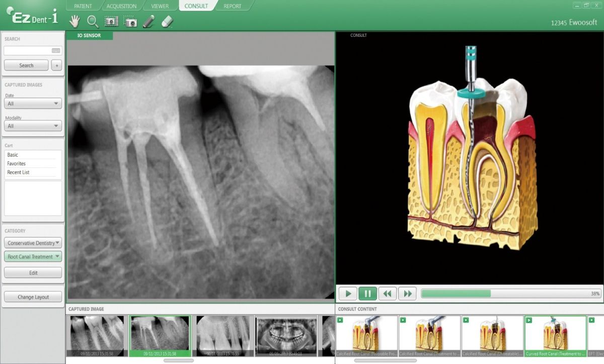
Task: Open the Date dropdown
Action: point(33,104)
